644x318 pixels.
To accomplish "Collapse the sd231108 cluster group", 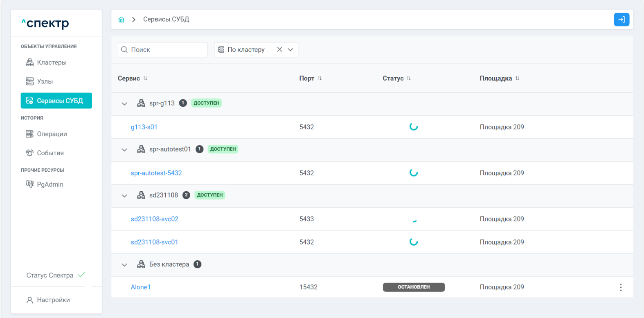I will [x=124, y=196].
